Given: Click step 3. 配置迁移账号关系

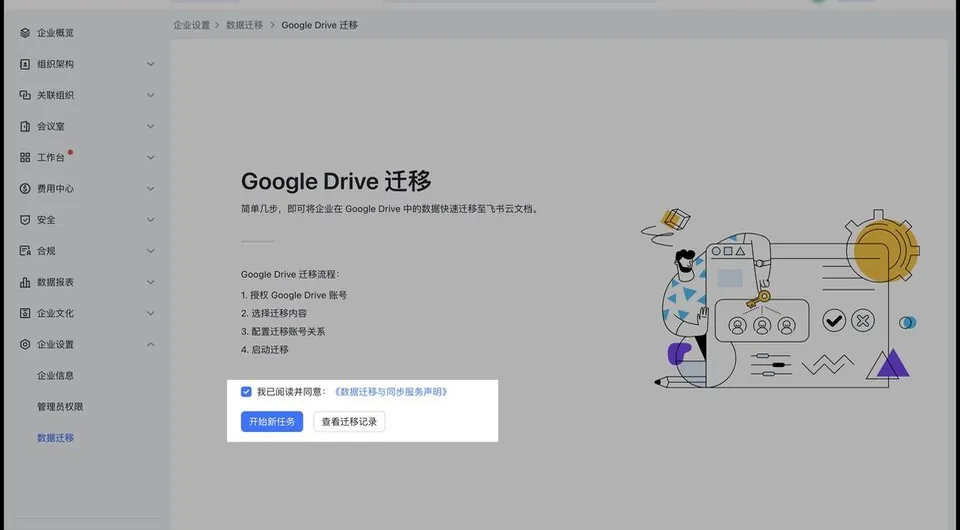Looking at the screenshot, I should (283, 332).
